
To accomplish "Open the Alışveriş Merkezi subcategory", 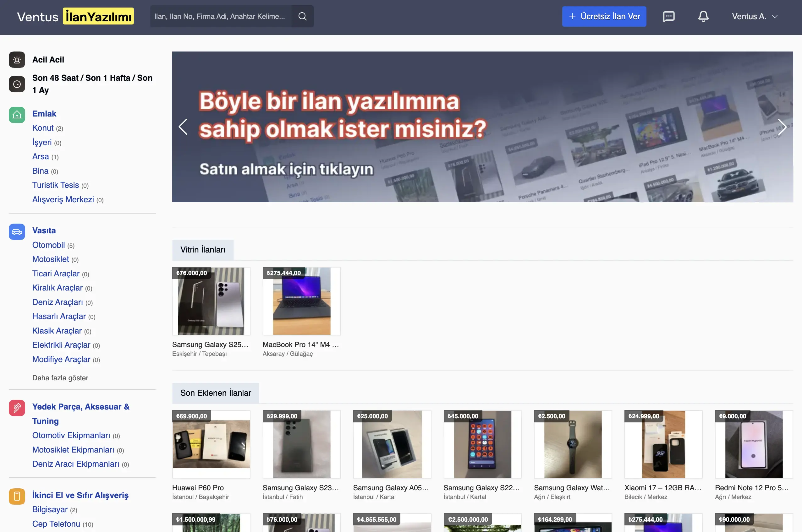I will [63, 199].
